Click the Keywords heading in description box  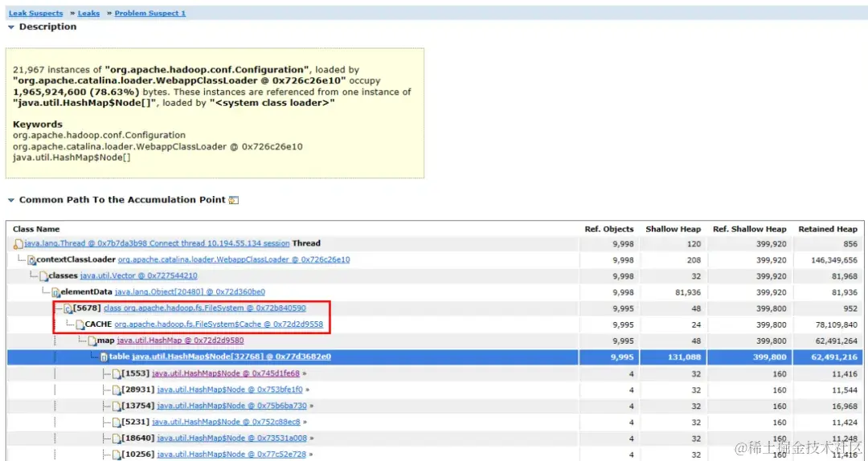(x=38, y=124)
